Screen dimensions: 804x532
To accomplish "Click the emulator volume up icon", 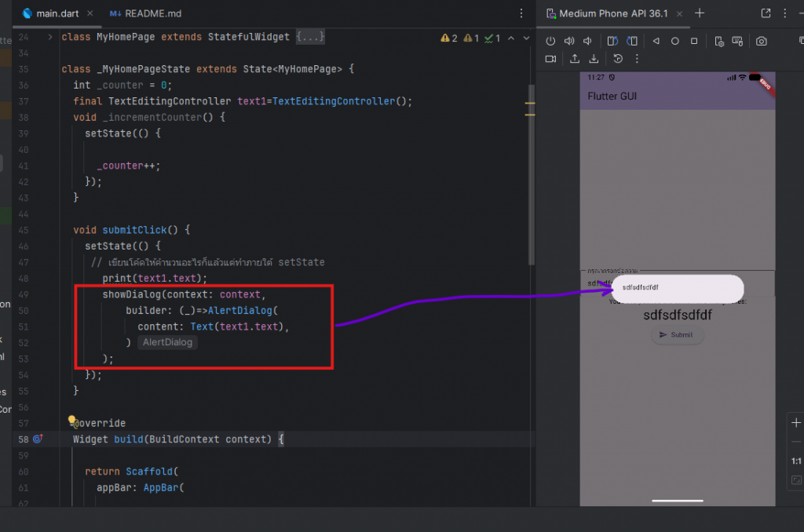I will pyautogui.click(x=569, y=41).
